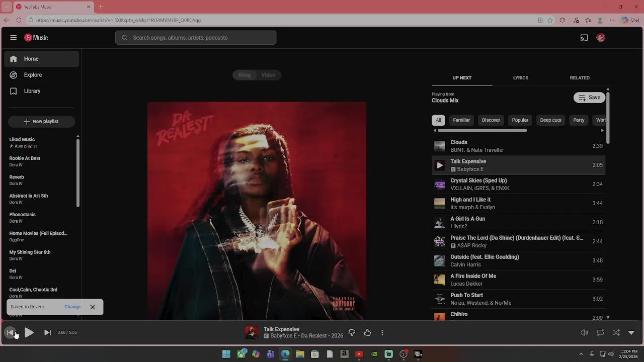644x362 pixels.
Task: Mute the player volume
Action: point(584,332)
